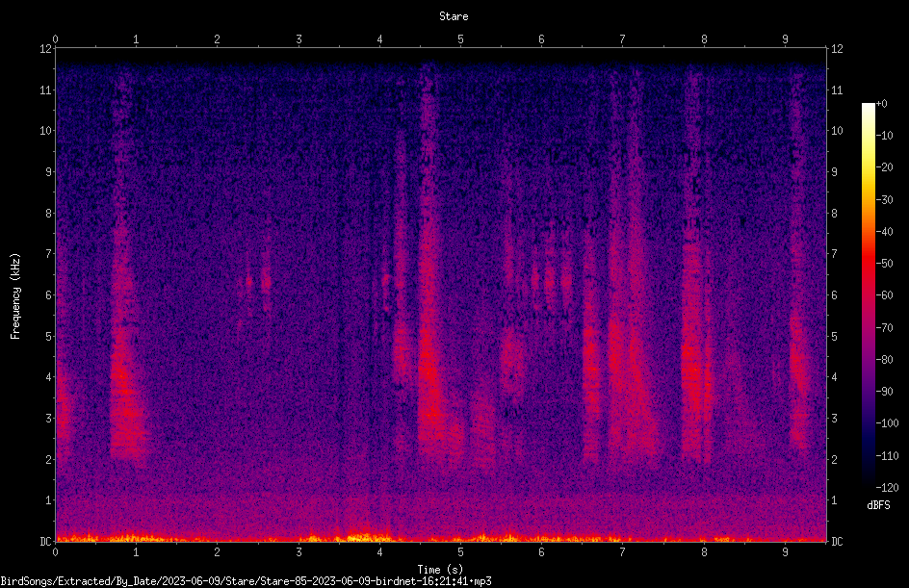Click the "-20" color scale label
Image resolution: width=909 pixels, height=588 pixels.
click(884, 167)
